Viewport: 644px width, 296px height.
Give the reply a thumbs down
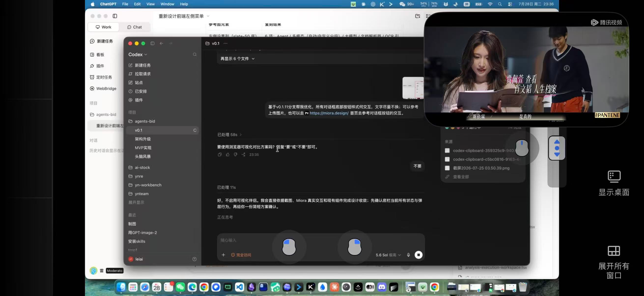pos(235,155)
